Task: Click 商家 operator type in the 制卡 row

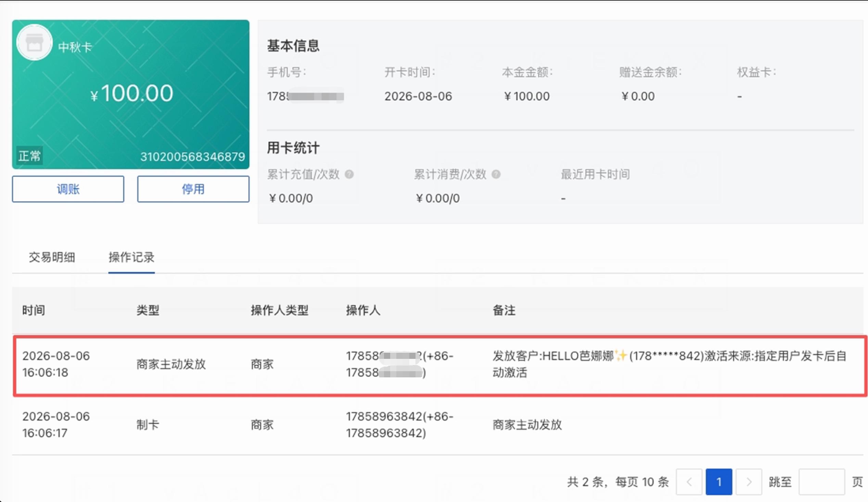Action: pos(262,425)
